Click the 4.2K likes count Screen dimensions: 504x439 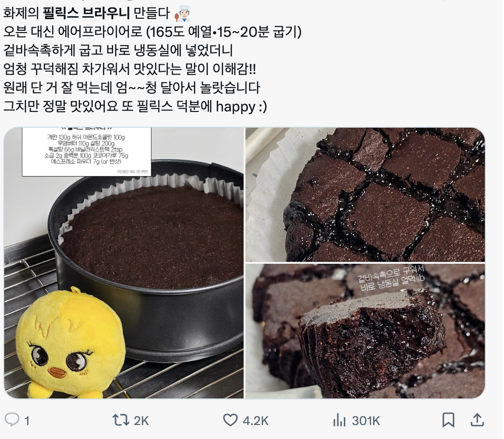[256, 421]
